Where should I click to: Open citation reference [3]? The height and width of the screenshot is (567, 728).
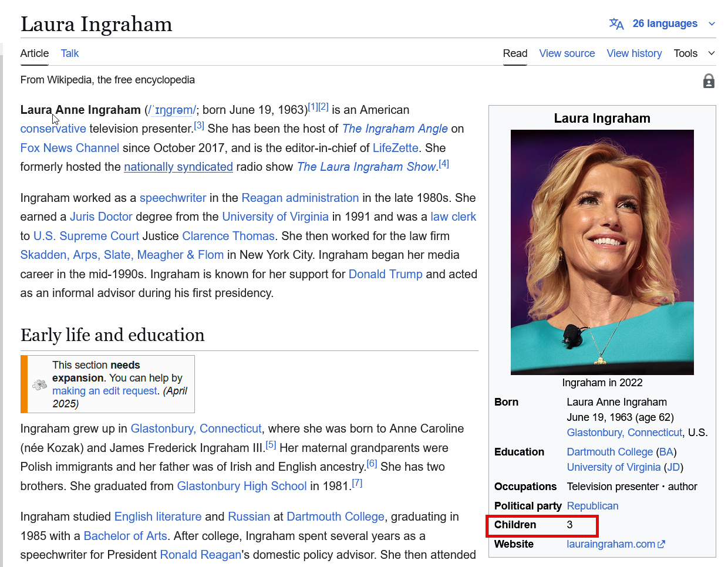199,126
